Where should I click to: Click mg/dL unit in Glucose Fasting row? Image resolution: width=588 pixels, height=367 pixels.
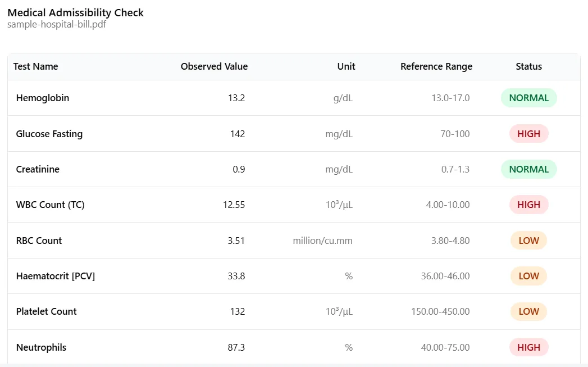click(x=339, y=134)
